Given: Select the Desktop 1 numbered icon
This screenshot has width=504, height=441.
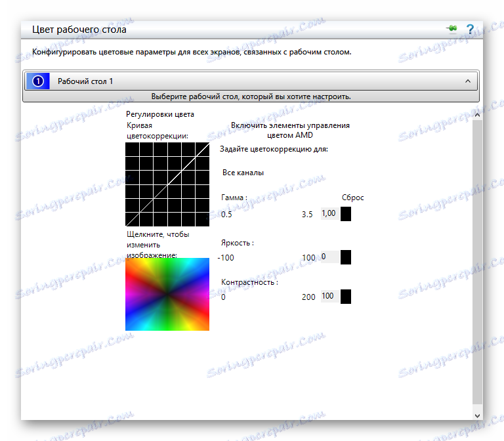Looking at the screenshot, I should (x=38, y=81).
